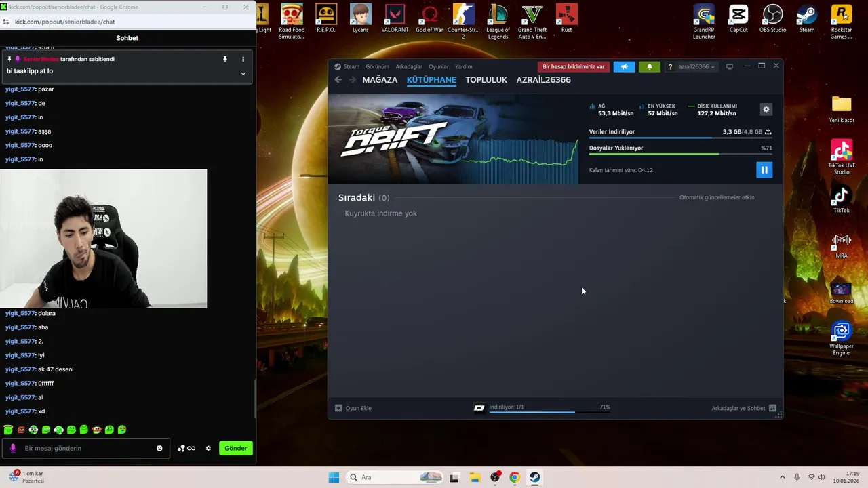Open God of War desktop shortcut

(429, 20)
